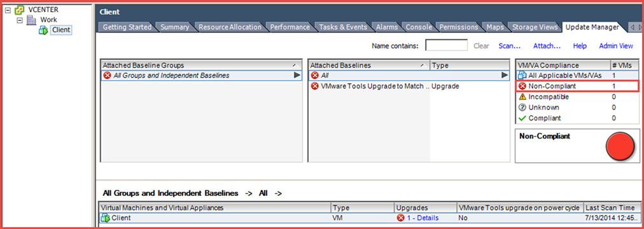Screen dimensions: 644x229
Task: Collapse the Work datacenter node
Action: [x=19, y=20]
